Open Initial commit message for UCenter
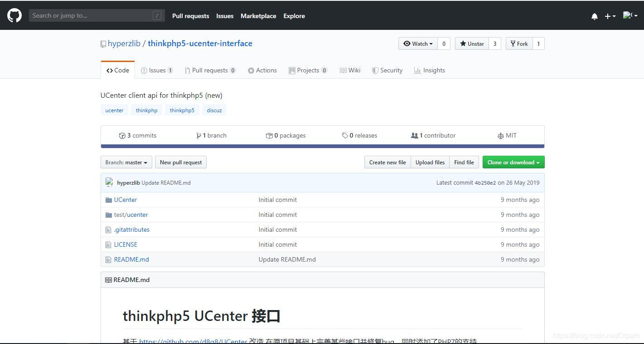The image size is (644, 344). [x=278, y=200]
